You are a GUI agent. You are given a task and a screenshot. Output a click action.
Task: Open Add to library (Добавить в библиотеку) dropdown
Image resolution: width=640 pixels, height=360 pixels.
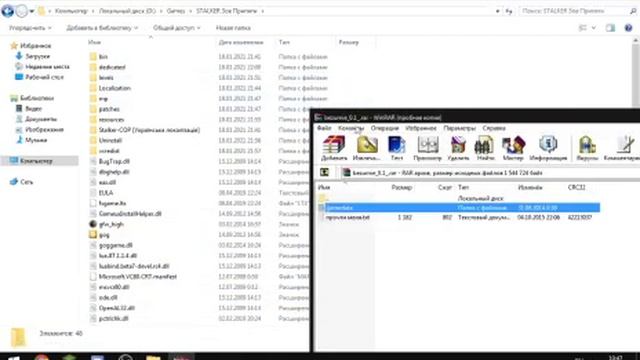(102, 28)
